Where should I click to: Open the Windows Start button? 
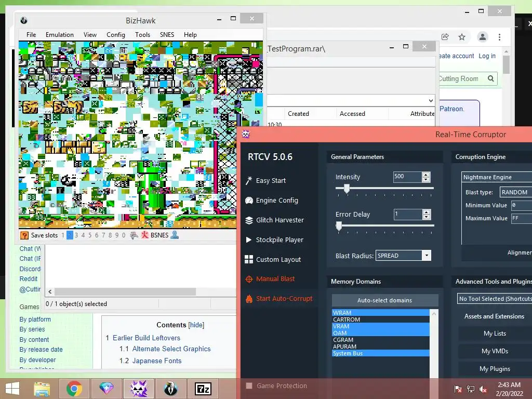tap(12, 389)
